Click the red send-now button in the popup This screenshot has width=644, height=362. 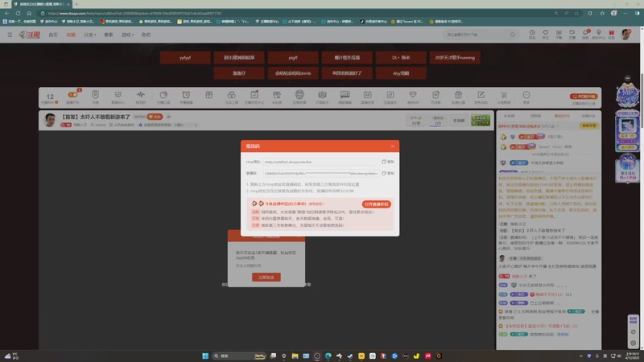point(266,277)
